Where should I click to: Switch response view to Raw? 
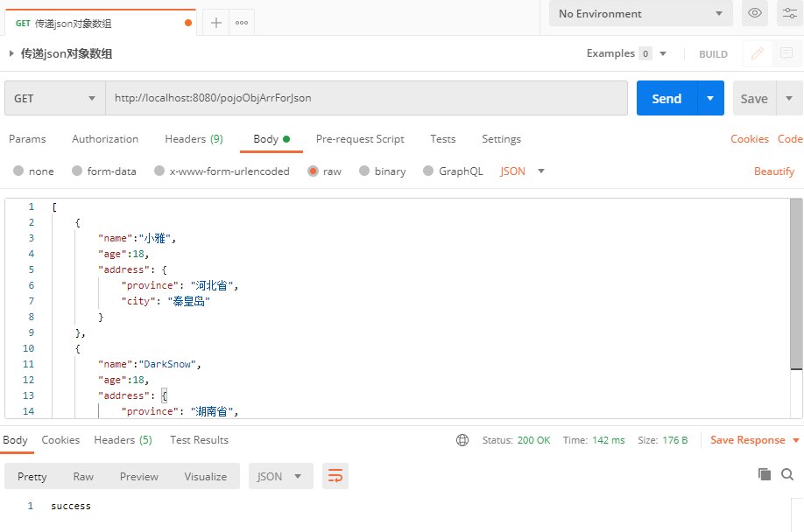coord(83,477)
